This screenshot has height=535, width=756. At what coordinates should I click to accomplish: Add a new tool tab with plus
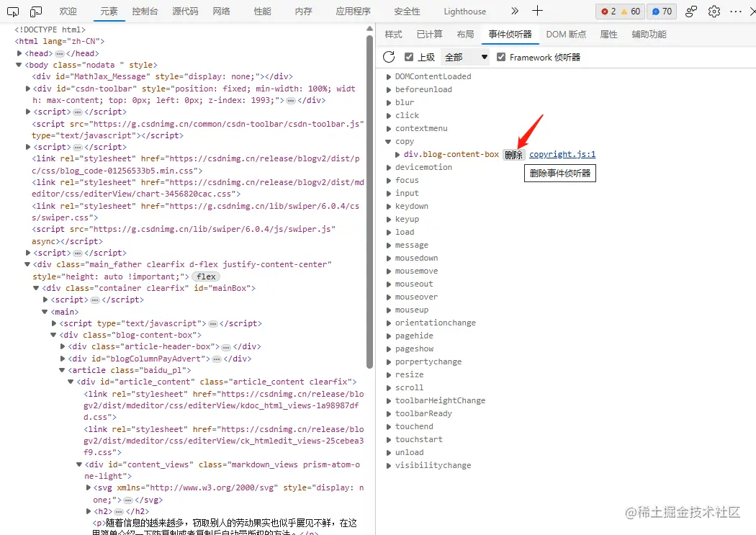tap(537, 11)
